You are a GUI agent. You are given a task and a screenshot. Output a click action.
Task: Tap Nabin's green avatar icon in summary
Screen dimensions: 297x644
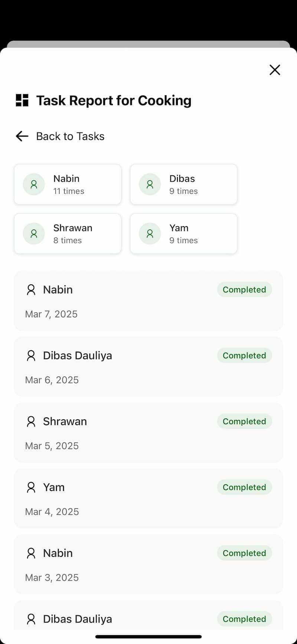[34, 184]
